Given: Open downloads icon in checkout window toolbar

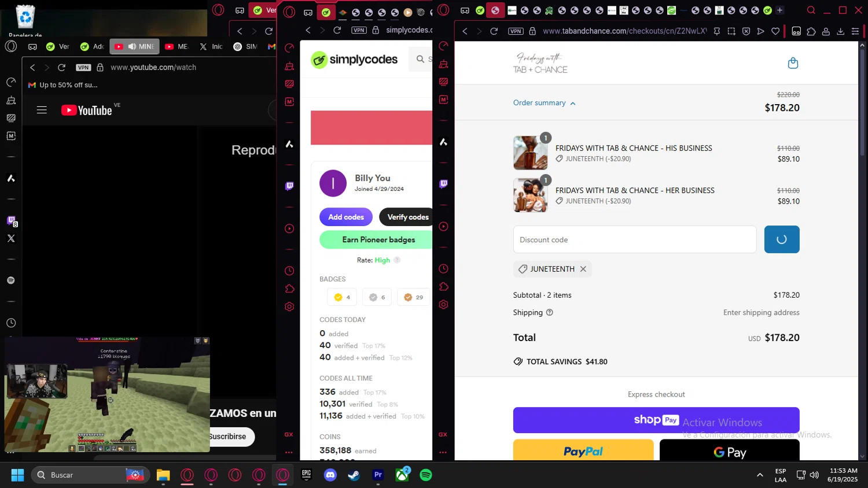Looking at the screenshot, I should coord(840,31).
